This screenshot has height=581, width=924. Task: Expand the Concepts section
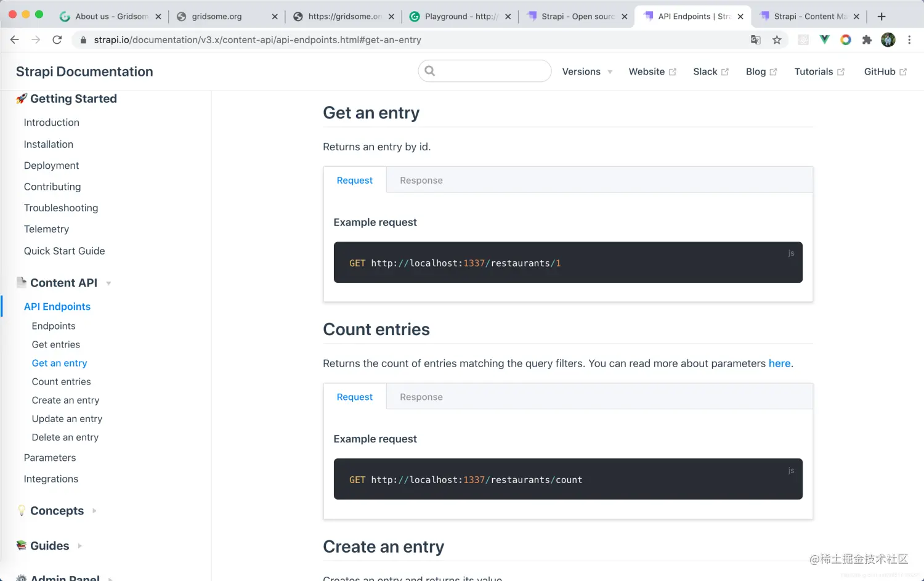click(x=57, y=511)
